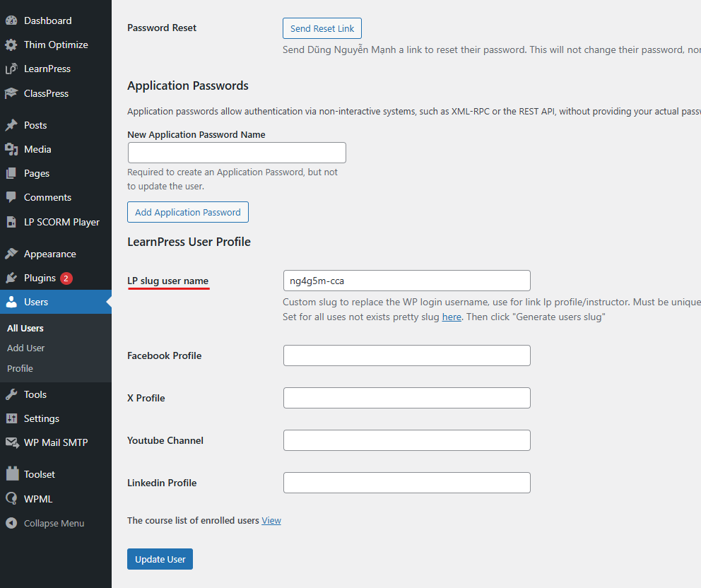The image size is (701, 588).
Task: Click the Plugins plug icon
Action: [11, 278]
